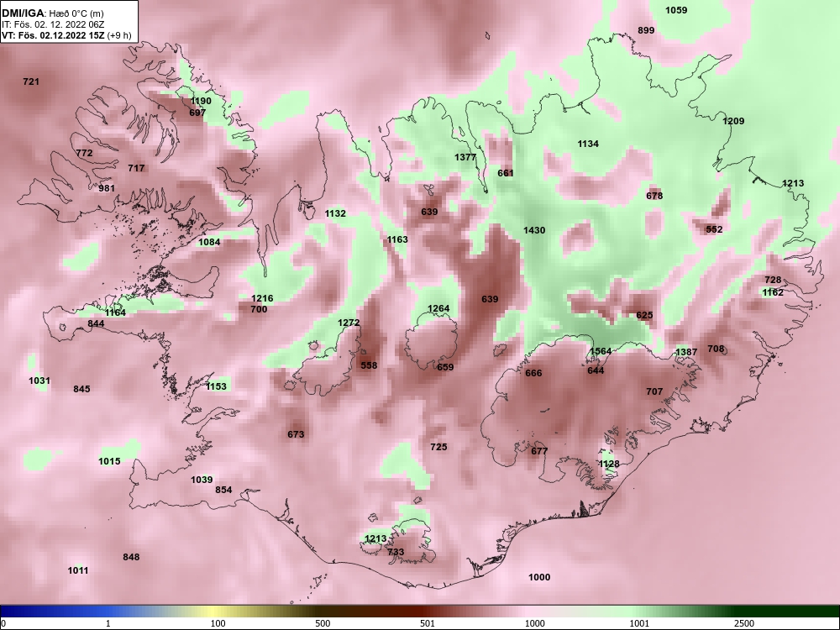This screenshot has height=630, width=840.
Task: Select the 661 value label
Action: pos(506,174)
